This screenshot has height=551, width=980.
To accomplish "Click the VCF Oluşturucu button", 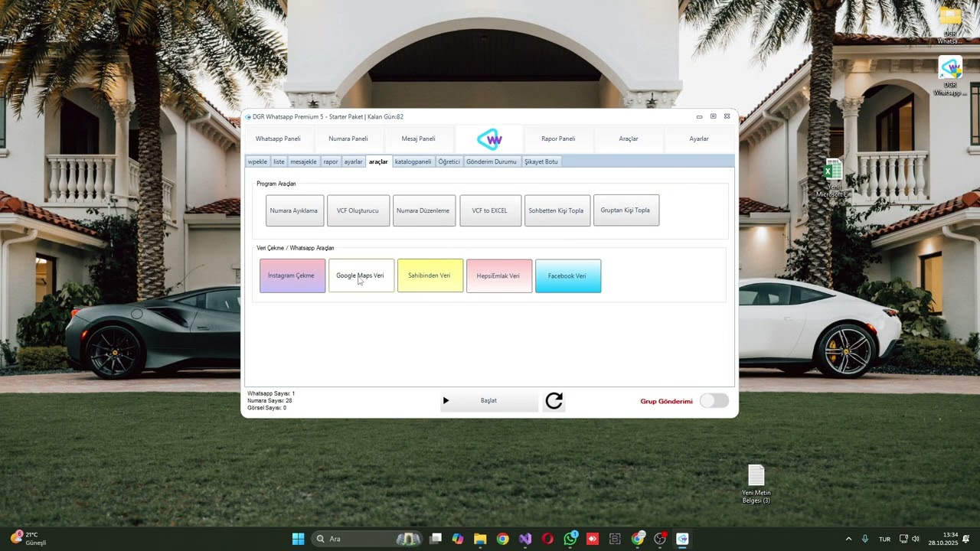I will tap(358, 210).
